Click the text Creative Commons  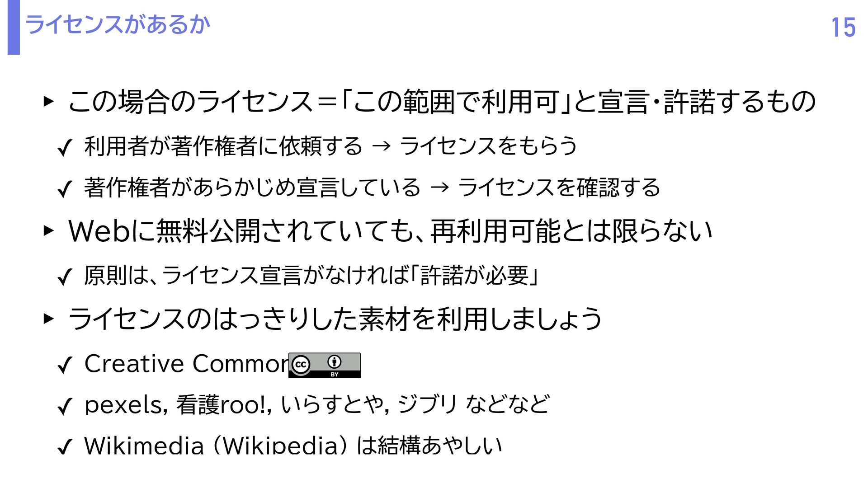186,364
